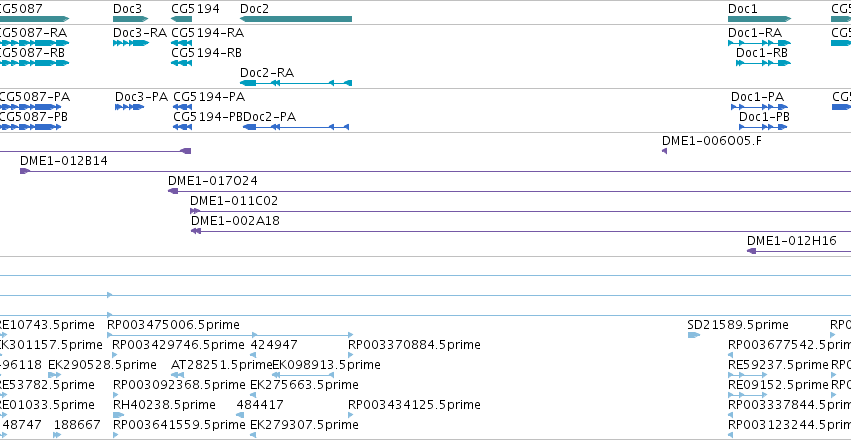851x440 pixels.
Task: Click the EK290528.5prime EST label
Action: point(102,365)
